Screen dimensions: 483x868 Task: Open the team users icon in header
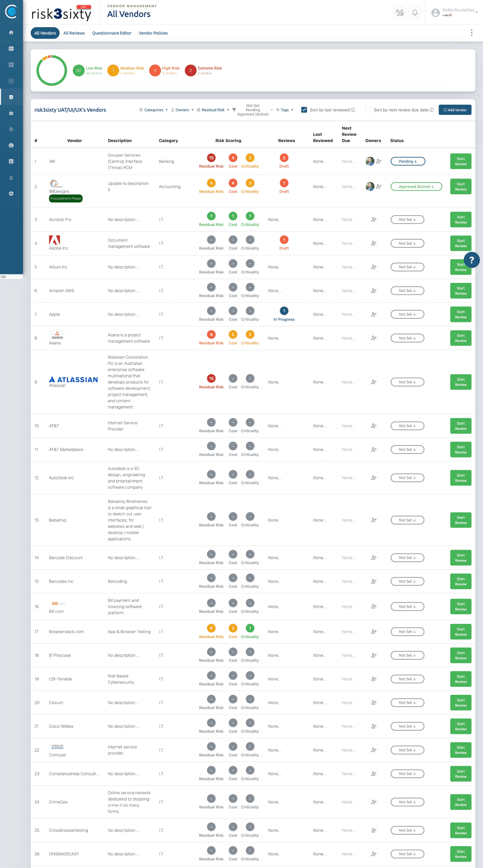click(x=399, y=12)
